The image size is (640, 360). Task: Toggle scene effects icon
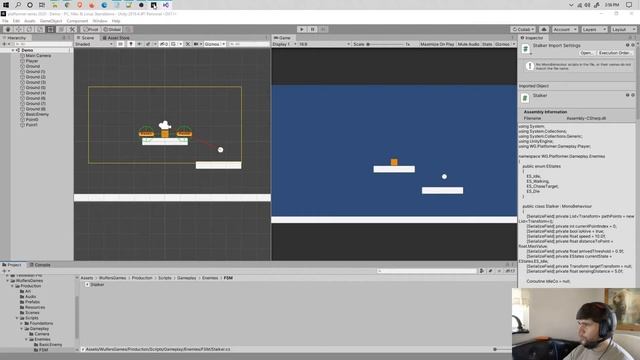(149, 44)
